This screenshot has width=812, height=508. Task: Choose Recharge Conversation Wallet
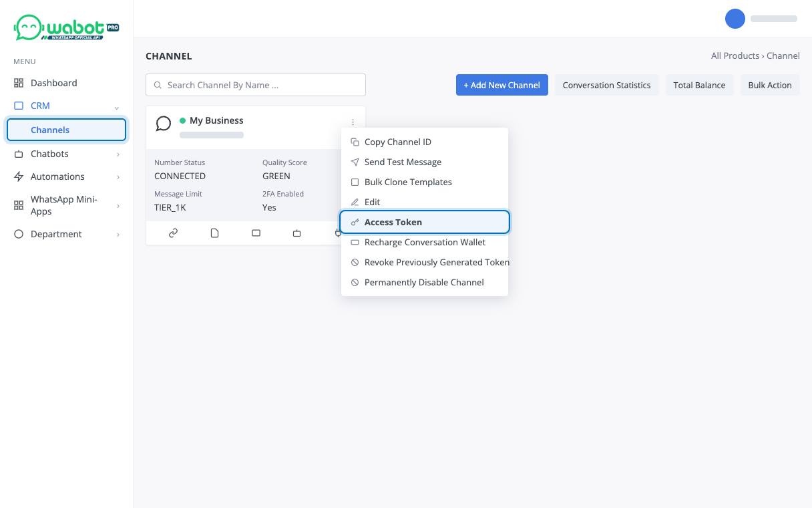click(425, 242)
